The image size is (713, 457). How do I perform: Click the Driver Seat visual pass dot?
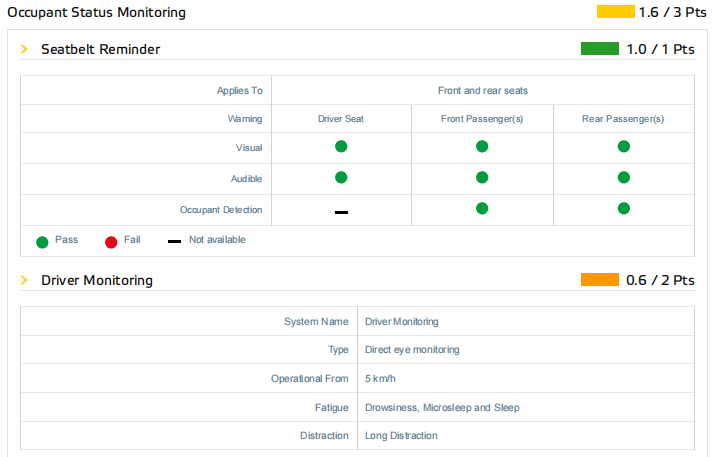[341, 146]
